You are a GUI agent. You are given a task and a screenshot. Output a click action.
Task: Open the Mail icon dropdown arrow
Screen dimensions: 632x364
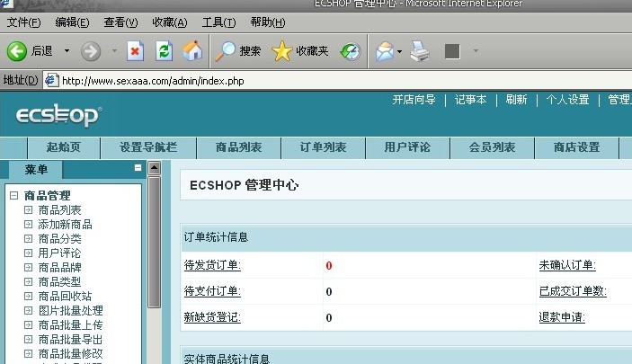pos(399,51)
